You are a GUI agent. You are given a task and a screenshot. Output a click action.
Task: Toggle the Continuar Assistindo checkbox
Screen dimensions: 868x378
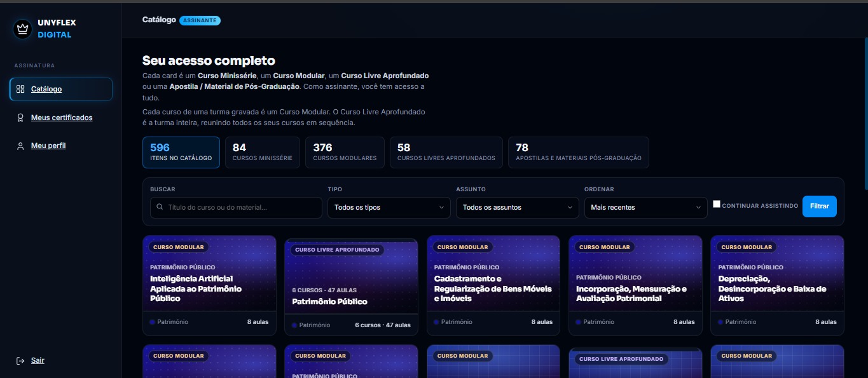pyautogui.click(x=717, y=205)
